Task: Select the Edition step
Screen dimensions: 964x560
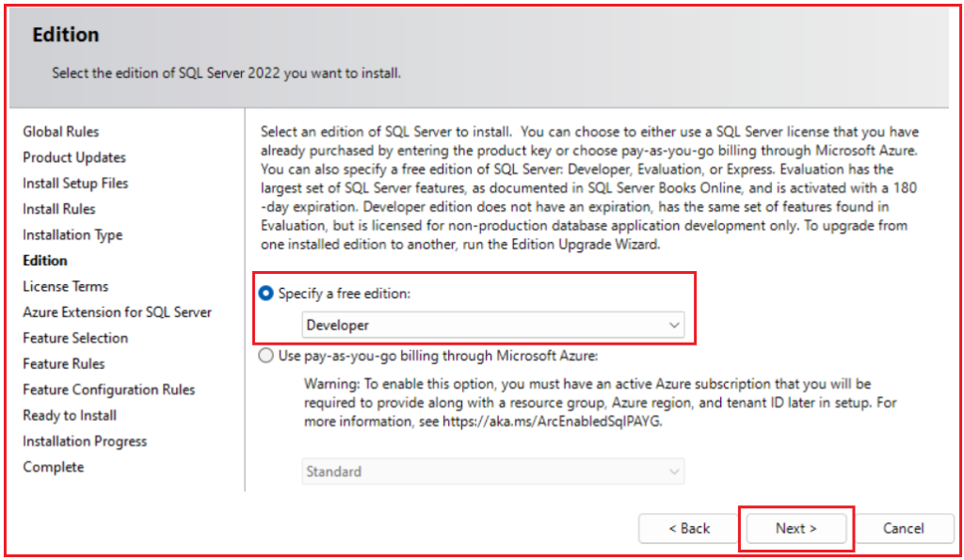Action: click(x=43, y=261)
